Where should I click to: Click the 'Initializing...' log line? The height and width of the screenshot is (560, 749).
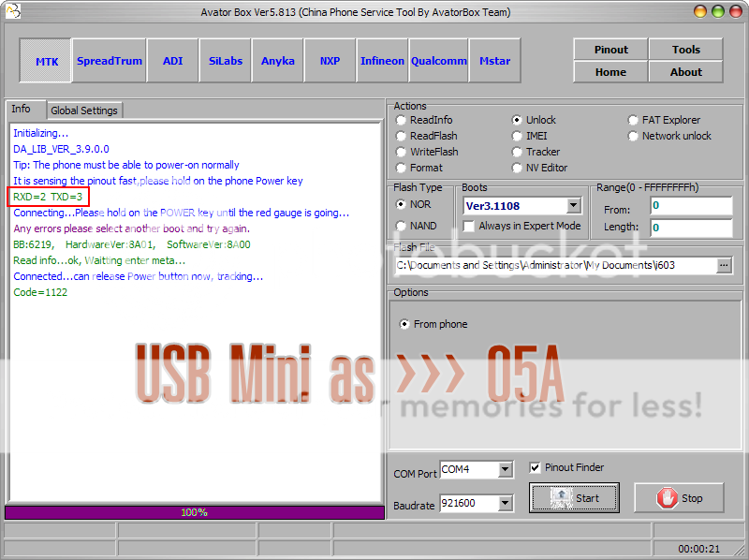click(41, 133)
